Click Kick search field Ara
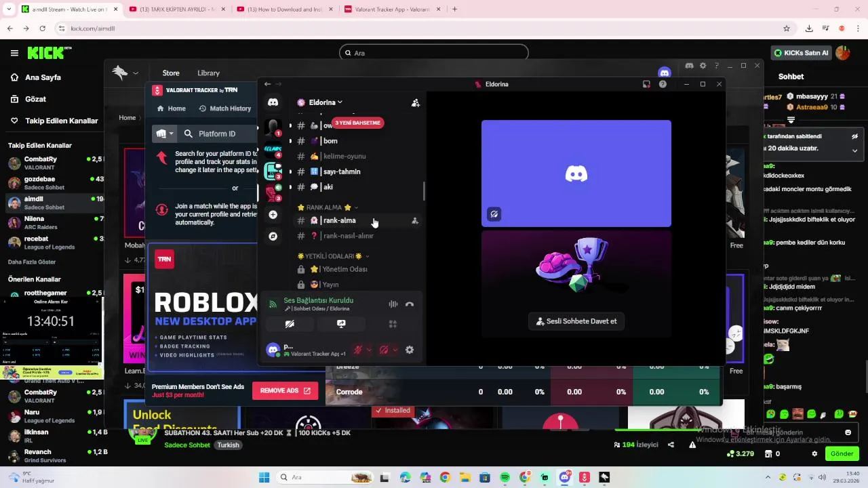Screen dimensions: 868x488 click(434, 53)
